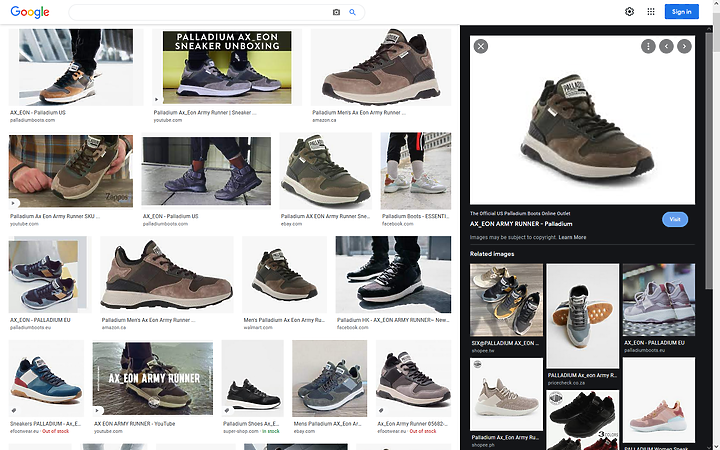Open the AX_EON - Palladium US orange shoe thumbnail
The image size is (720, 450).
(76, 67)
